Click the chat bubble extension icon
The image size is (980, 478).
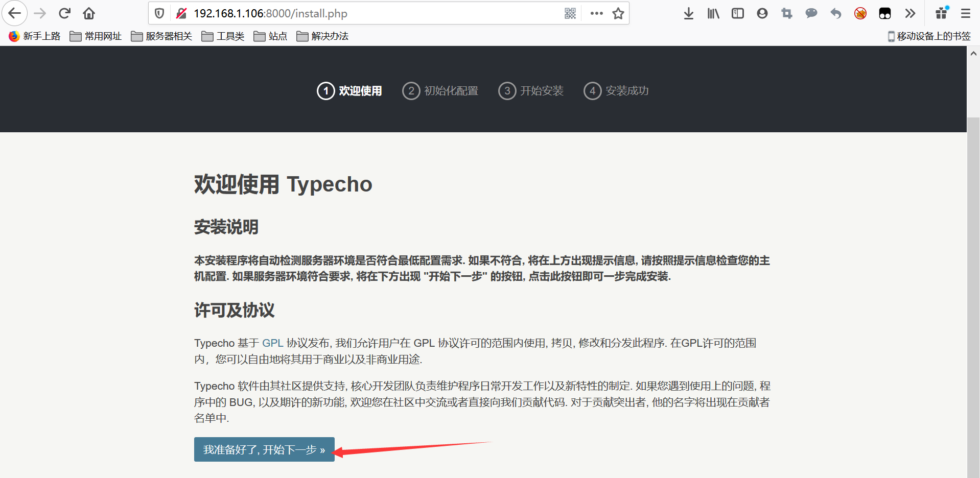point(811,13)
